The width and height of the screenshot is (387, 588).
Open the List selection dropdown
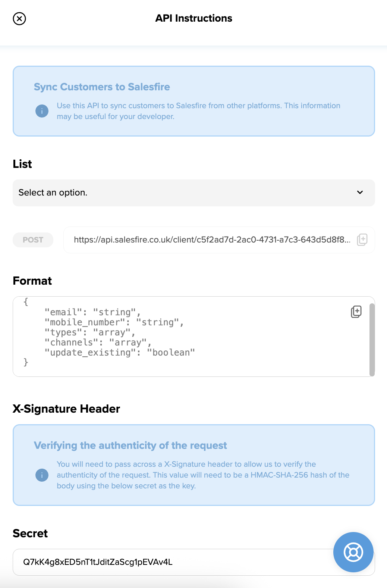193,193
